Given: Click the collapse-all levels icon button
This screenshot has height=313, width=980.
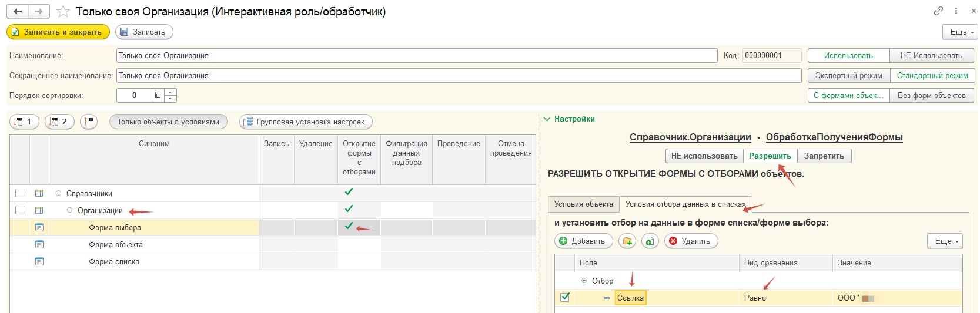Looking at the screenshot, I should pyautogui.click(x=89, y=122).
